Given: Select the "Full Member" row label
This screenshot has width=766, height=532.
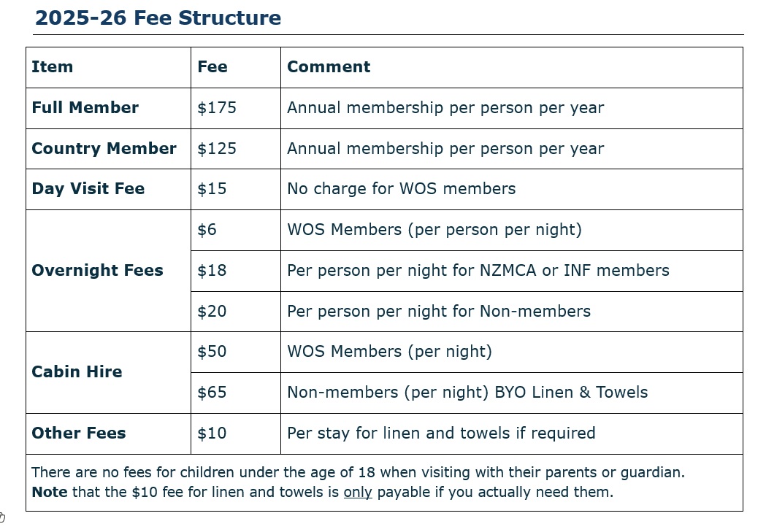Looking at the screenshot, I should [85, 108].
